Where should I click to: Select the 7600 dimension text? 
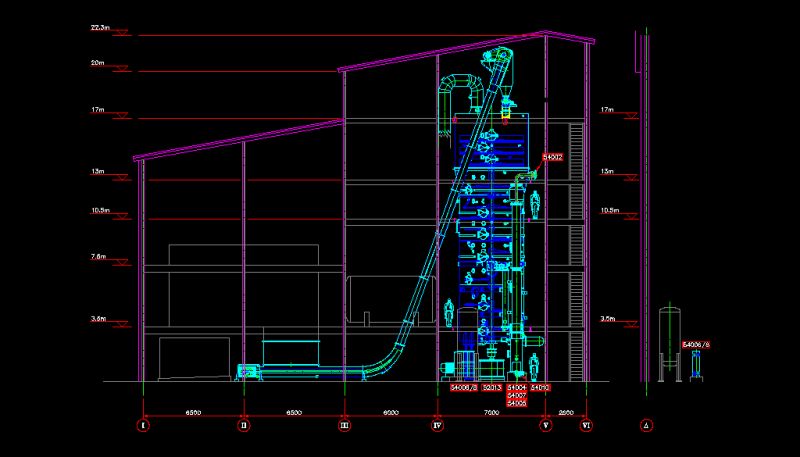[491, 412]
